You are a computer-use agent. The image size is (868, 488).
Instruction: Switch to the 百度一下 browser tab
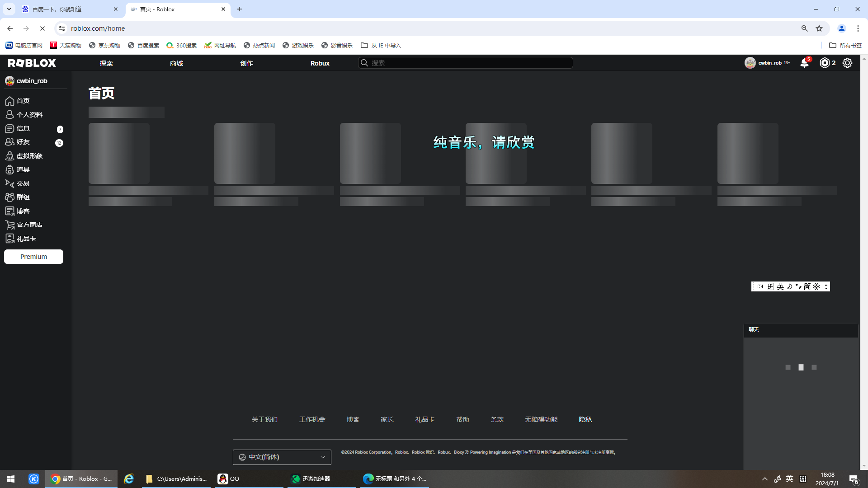tap(70, 9)
